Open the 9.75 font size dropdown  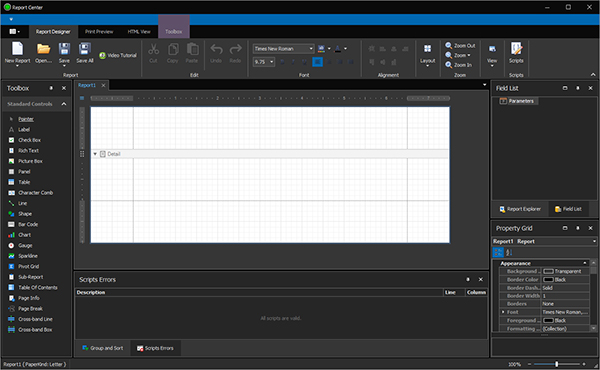tap(272, 62)
